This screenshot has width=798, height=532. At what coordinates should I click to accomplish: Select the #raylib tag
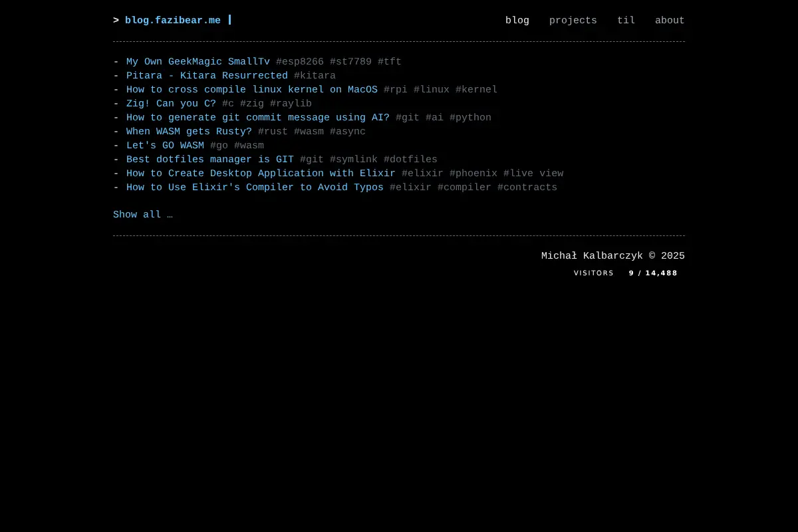pyautogui.click(x=291, y=104)
